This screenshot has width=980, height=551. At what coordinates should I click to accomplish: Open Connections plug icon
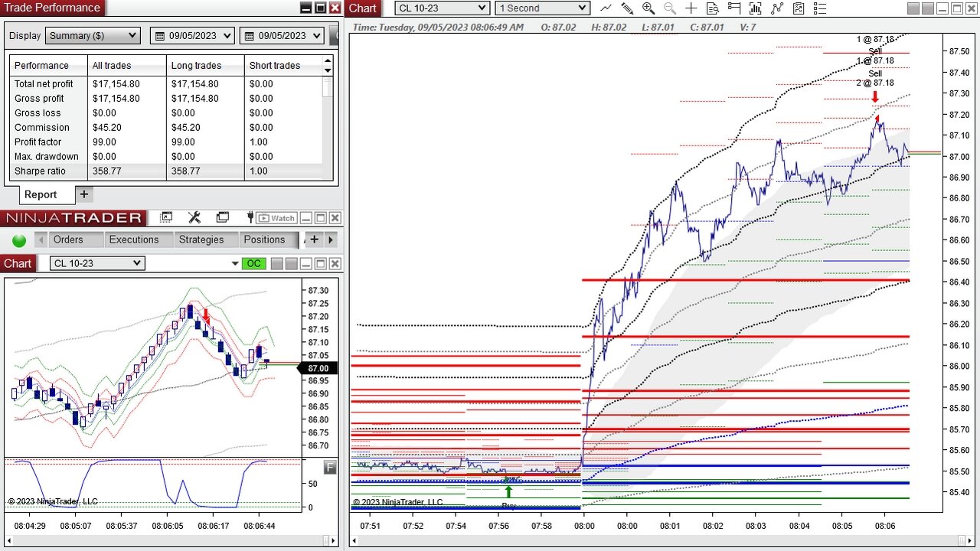[x=249, y=218]
